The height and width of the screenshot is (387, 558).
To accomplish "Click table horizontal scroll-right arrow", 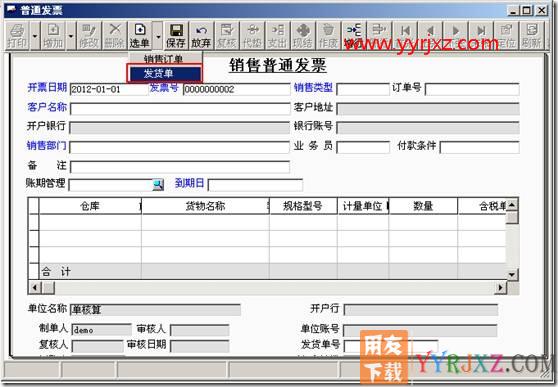I will point(500,287).
